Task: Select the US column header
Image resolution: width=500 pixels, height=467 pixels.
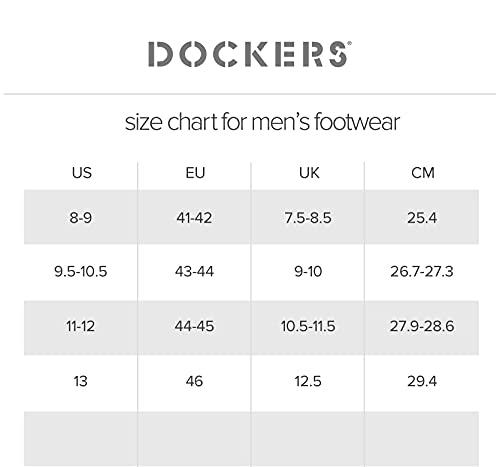Action: coord(82,173)
